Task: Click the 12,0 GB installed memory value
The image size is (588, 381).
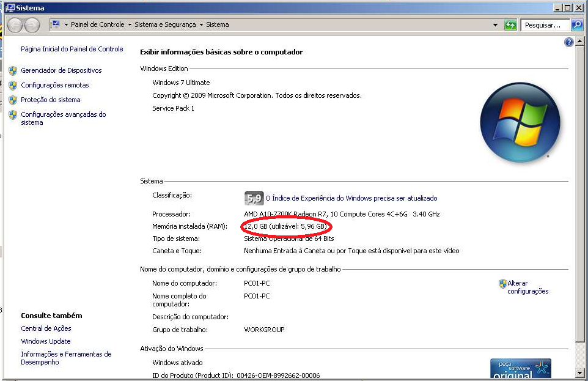Action: coord(285,226)
